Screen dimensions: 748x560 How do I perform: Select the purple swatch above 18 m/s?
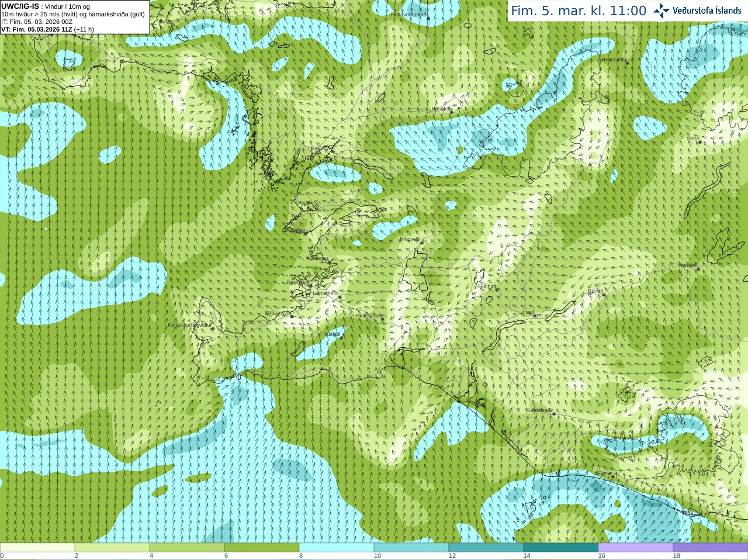pyautogui.click(x=711, y=548)
